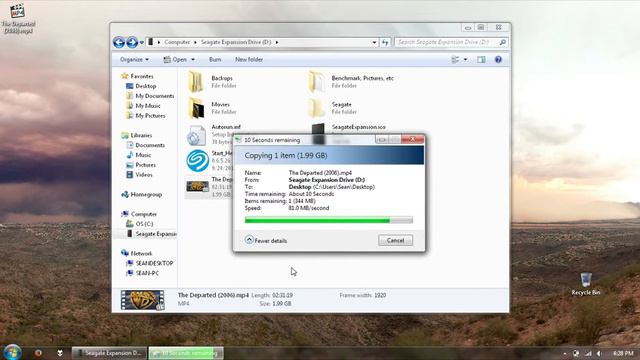Viewport: 640px width, 360px height.
Task: Open recent locations dropdown beside forward arrow
Action: (142, 42)
